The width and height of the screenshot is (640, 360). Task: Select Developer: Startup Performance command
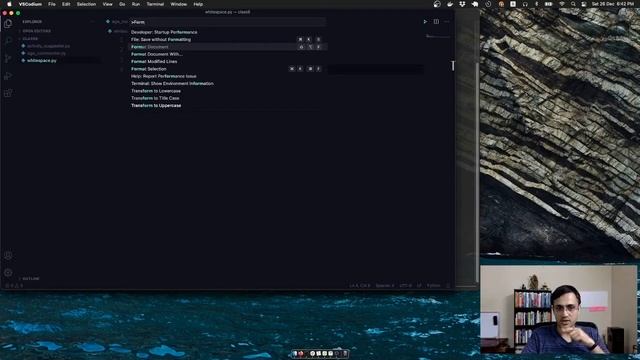coord(228,32)
